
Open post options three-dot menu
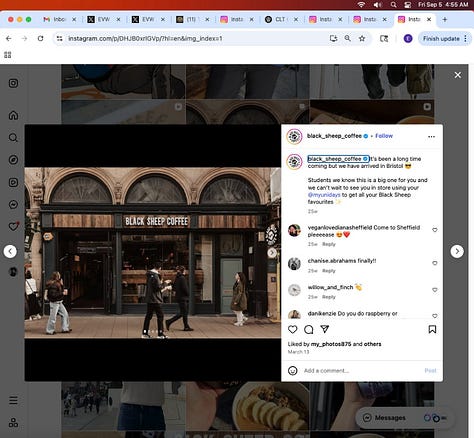click(431, 136)
